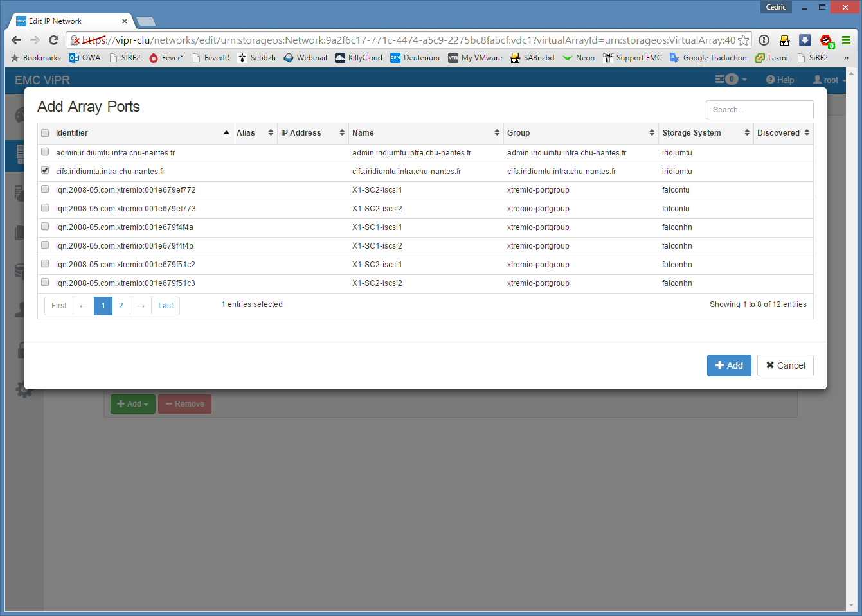
Task: Click the Search field in dialog
Action: point(759,110)
